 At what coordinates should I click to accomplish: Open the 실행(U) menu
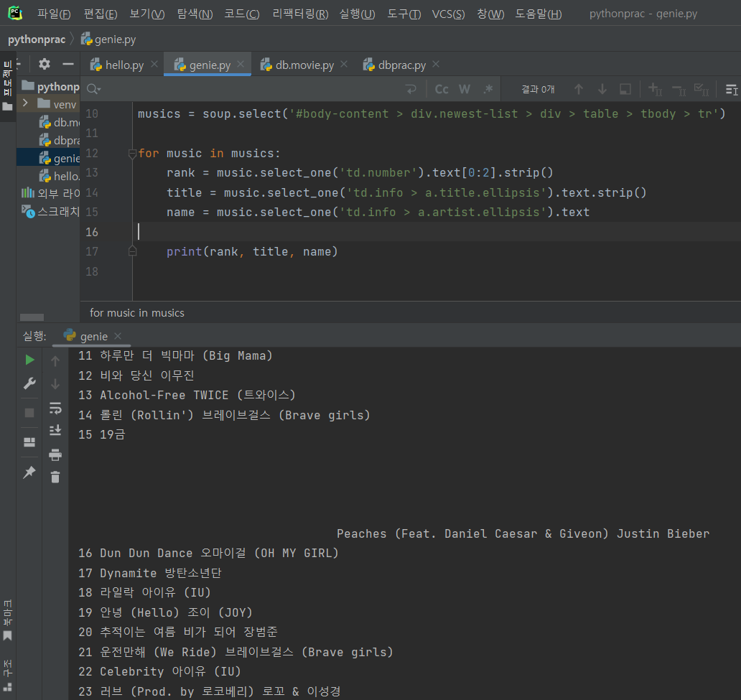point(358,14)
